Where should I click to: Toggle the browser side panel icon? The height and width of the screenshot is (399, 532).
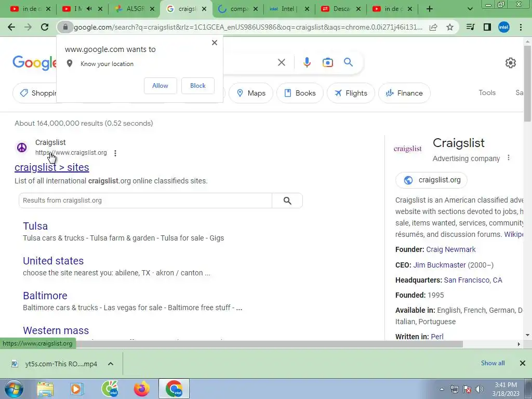pyautogui.click(x=487, y=27)
